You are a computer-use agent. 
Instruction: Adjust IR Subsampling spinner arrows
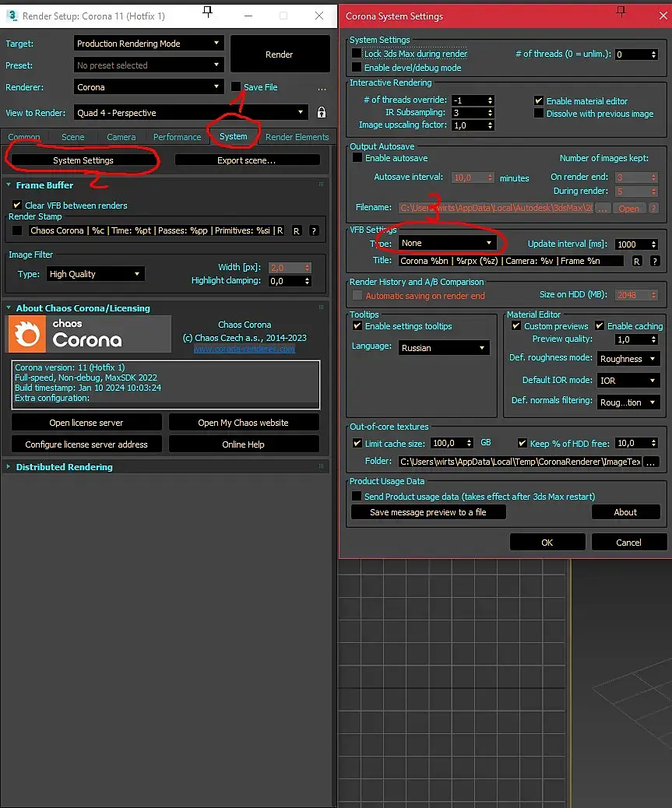point(490,112)
